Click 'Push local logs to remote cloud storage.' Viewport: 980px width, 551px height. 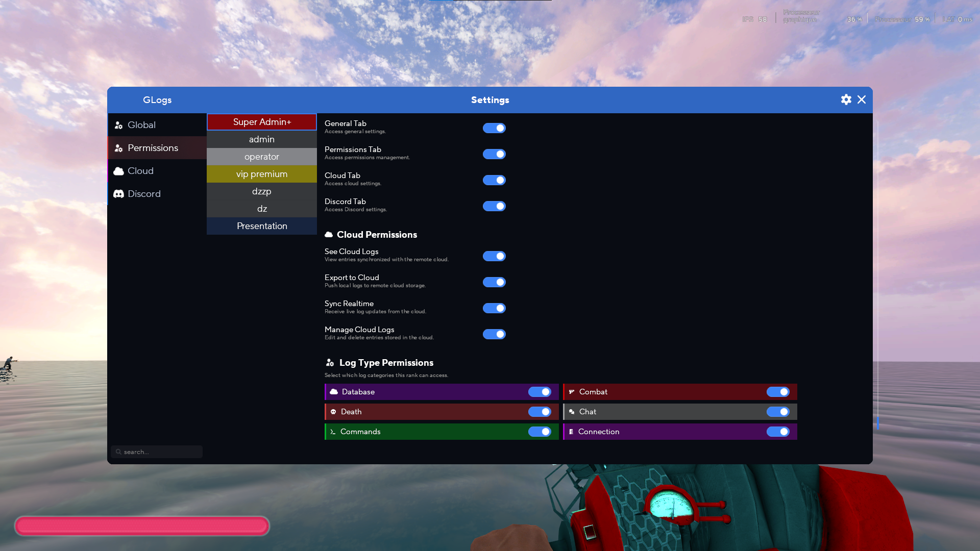(375, 286)
